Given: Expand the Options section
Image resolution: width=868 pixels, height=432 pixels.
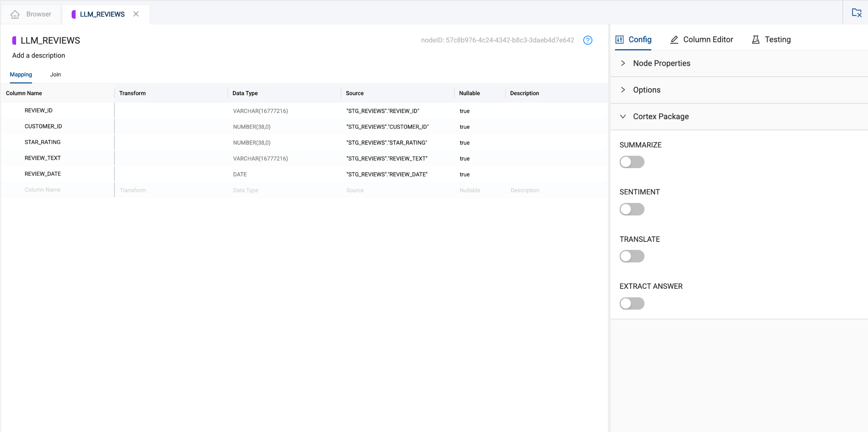Looking at the screenshot, I should pos(739,90).
